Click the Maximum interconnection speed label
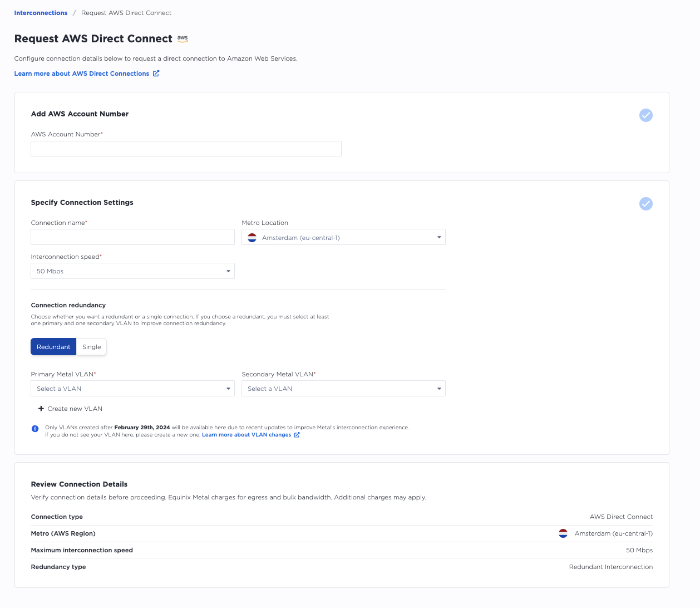This screenshot has width=700, height=608. (x=82, y=550)
